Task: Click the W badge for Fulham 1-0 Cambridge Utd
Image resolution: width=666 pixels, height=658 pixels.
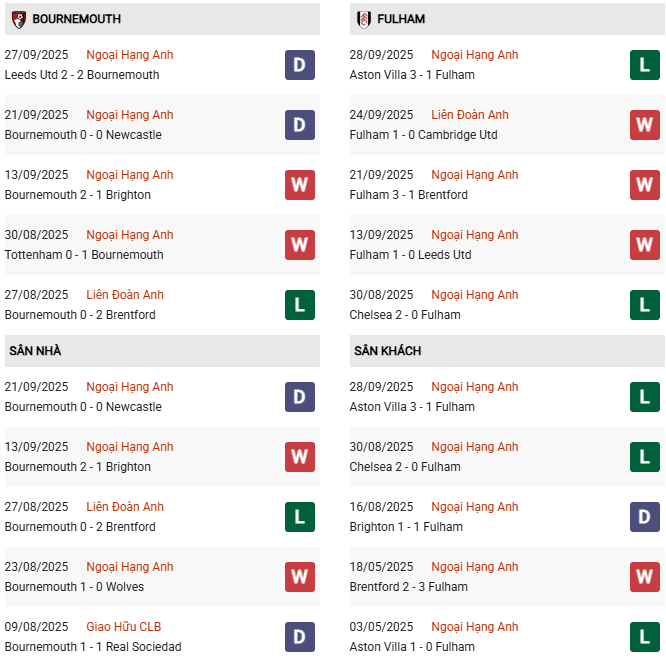Action: 644,125
